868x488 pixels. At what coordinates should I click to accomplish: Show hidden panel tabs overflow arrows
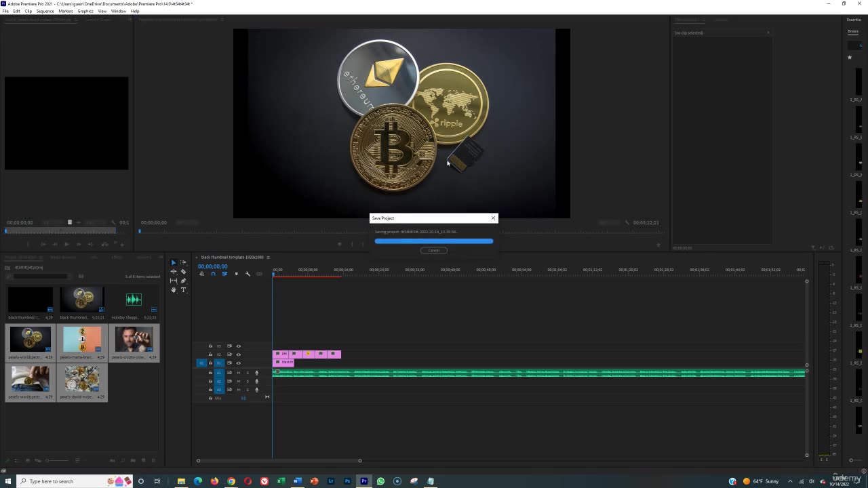coord(160,257)
